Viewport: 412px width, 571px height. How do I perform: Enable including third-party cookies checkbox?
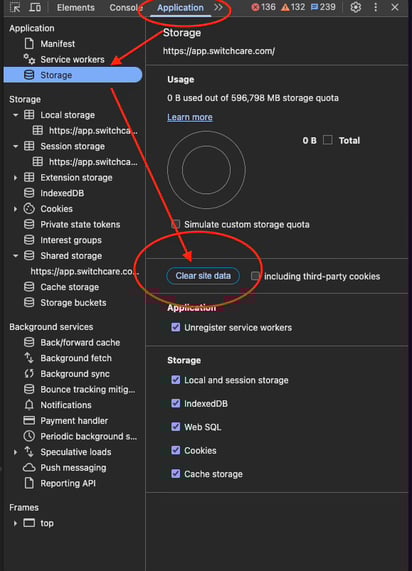255,276
